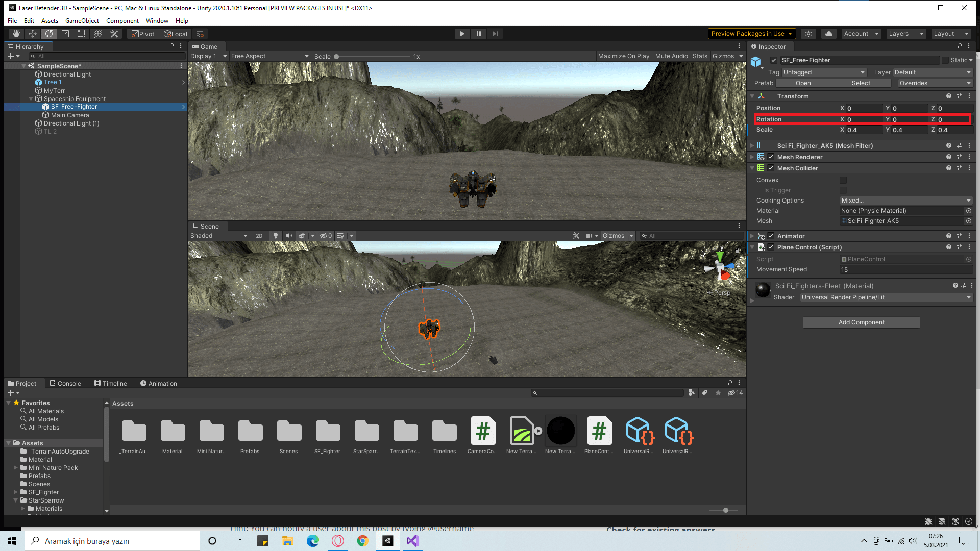Open Mesh Collider three-dot menu
The image size is (980, 551).
tap(969, 168)
